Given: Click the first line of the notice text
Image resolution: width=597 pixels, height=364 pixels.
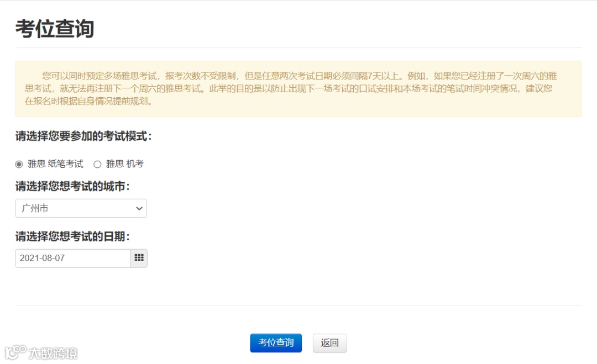Looking at the screenshot, I should click(x=299, y=76).
